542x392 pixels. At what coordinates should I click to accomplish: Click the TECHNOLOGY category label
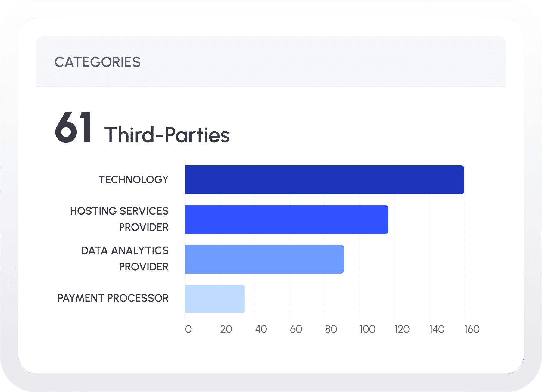[x=133, y=180]
